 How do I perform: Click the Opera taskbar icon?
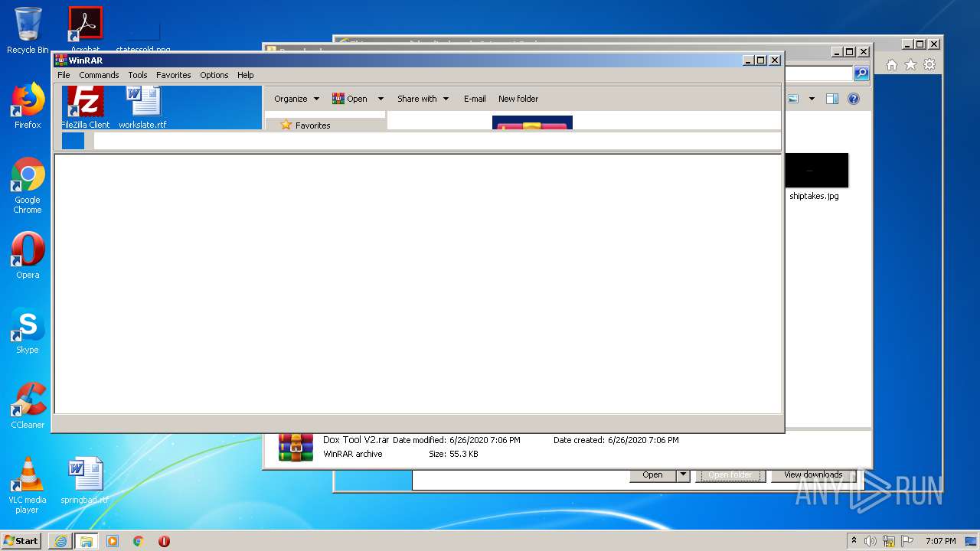164,541
